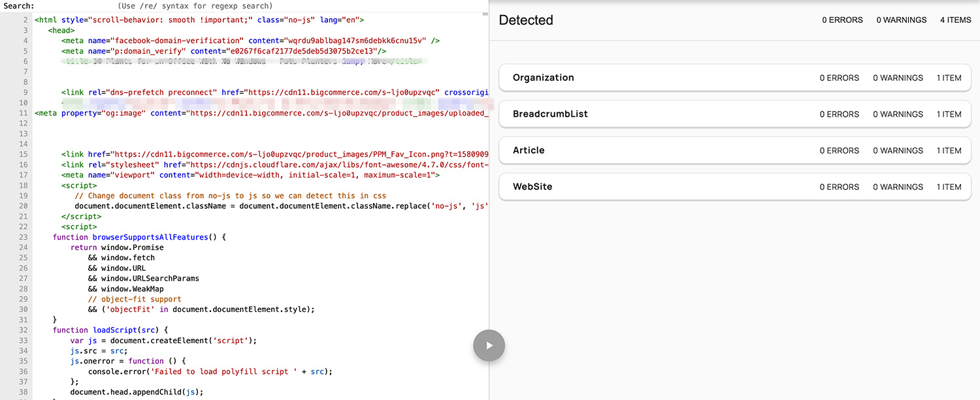Click line number 32 in the gutter
This screenshot has height=400, width=980.
click(x=24, y=330)
